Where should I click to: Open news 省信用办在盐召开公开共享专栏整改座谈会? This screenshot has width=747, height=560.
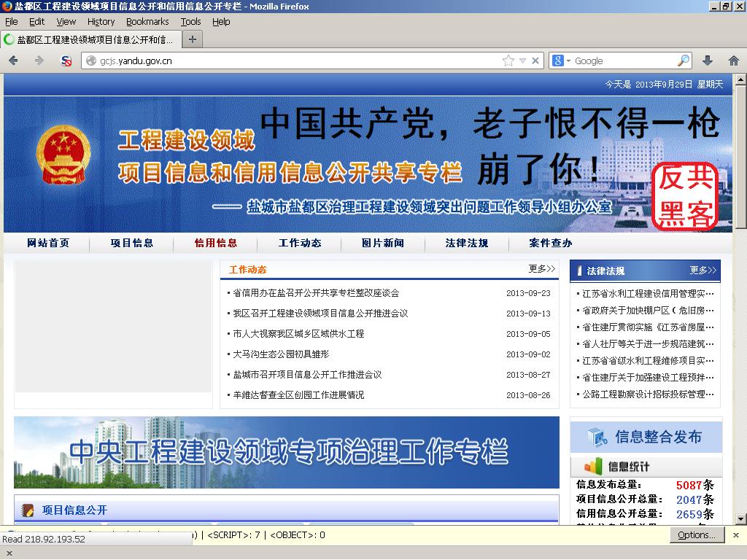click(x=316, y=293)
